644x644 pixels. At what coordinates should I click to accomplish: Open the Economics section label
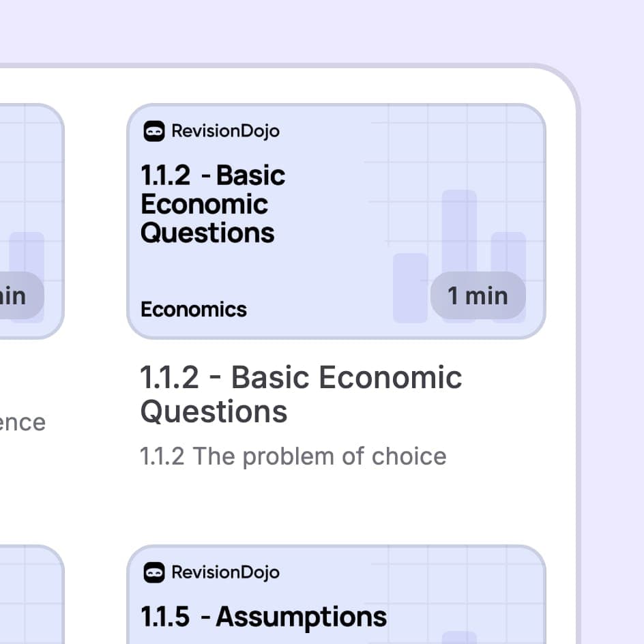tap(193, 310)
